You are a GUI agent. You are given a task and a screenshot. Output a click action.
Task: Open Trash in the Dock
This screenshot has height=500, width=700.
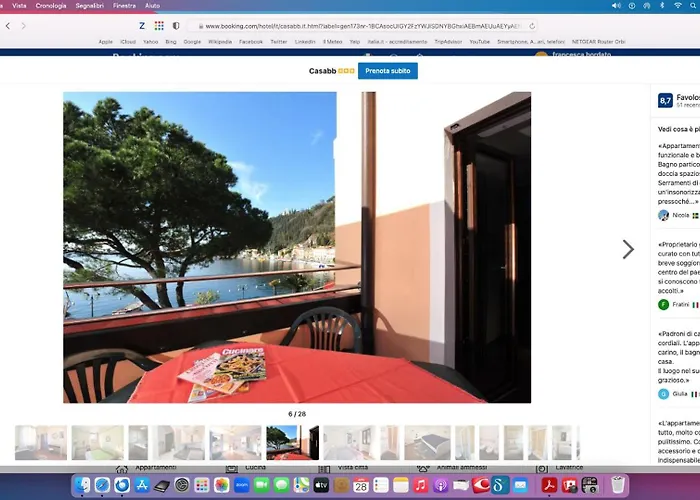[x=618, y=485]
